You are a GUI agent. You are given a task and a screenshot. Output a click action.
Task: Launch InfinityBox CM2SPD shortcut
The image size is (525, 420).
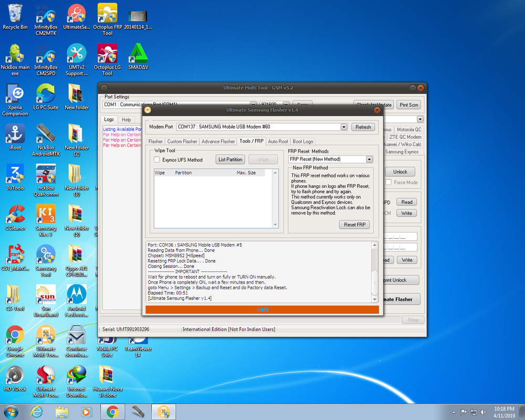[46, 60]
